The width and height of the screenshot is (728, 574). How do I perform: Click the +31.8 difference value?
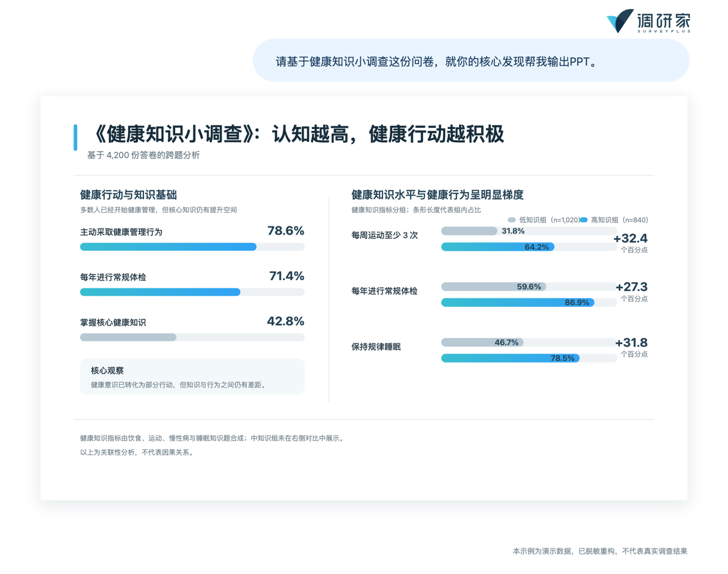pyautogui.click(x=632, y=343)
